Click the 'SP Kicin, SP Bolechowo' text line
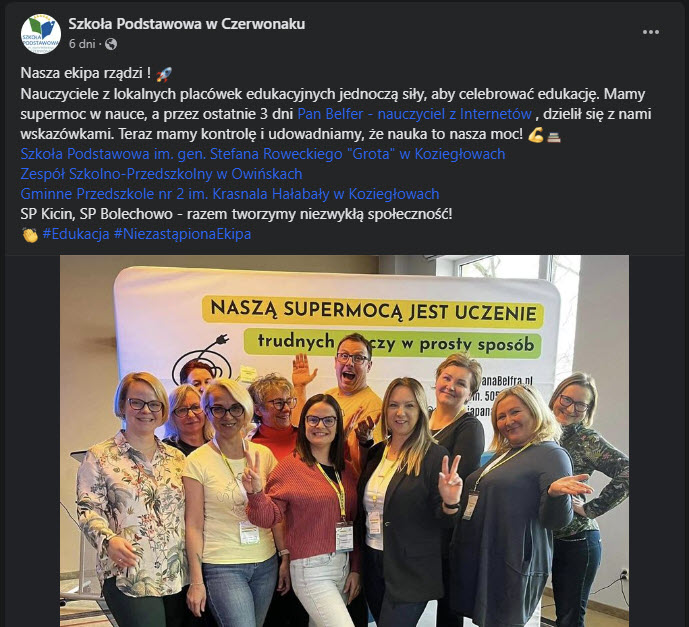Image resolution: width=689 pixels, height=627 pixels. pyautogui.click(x=236, y=214)
